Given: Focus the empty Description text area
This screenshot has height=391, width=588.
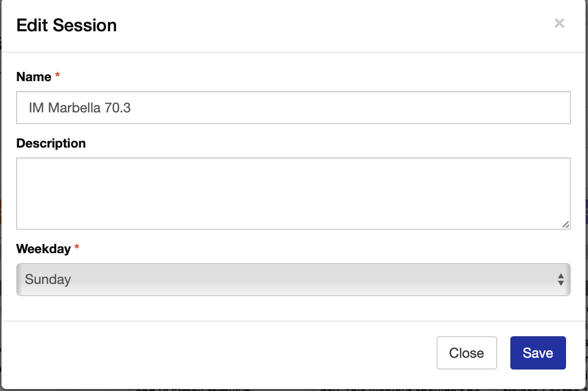Looking at the screenshot, I should [x=294, y=194].
